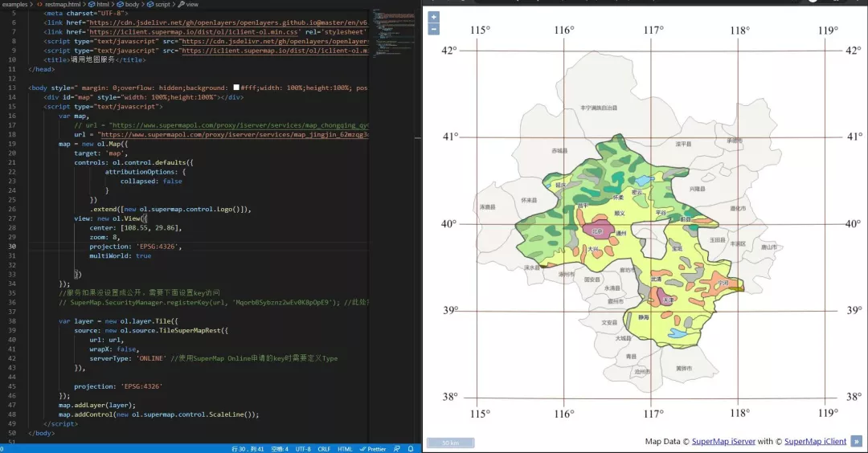Screen dimensions: 868x453
Task: Select the restmap.html breadcrumb
Action: pos(59,4)
